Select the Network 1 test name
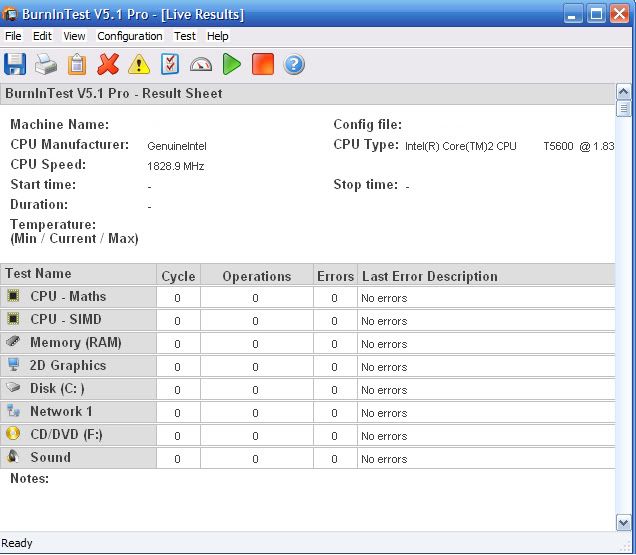The height and width of the screenshot is (555, 636). pyautogui.click(x=61, y=411)
